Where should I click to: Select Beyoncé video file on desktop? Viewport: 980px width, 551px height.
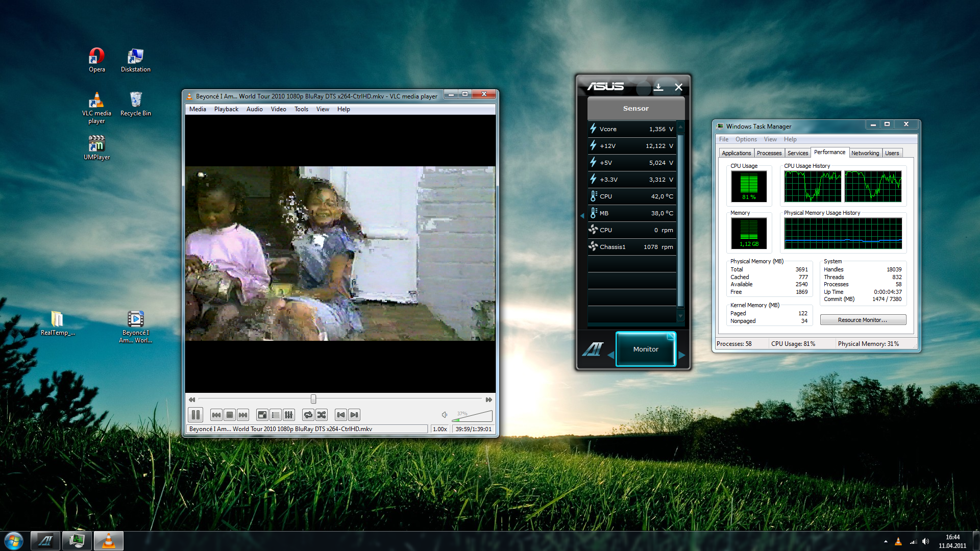(x=135, y=327)
